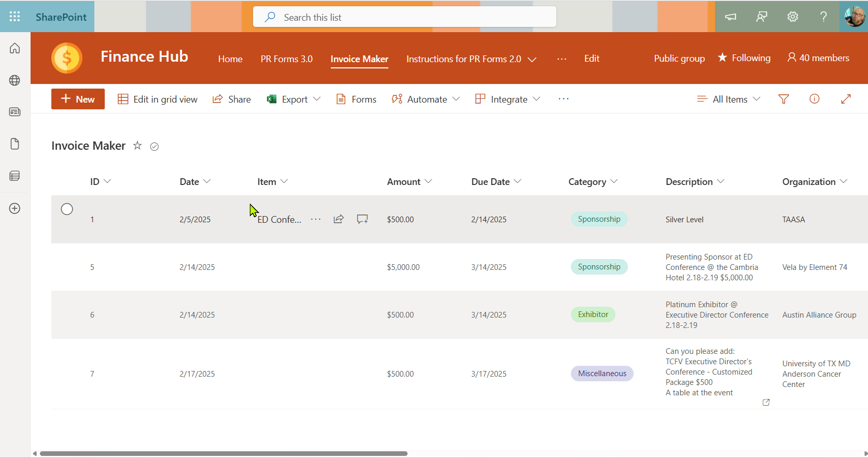Click the Miscellaneous category pill
Image resolution: width=868 pixels, height=458 pixels.
point(602,374)
